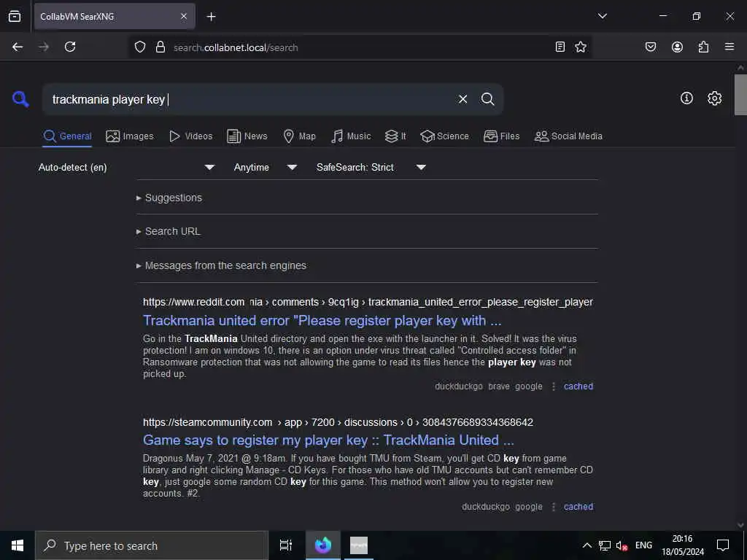The height and width of the screenshot is (560, 747).
Task: List all tabs with the chevron button
Action: [x=602, y=16]
